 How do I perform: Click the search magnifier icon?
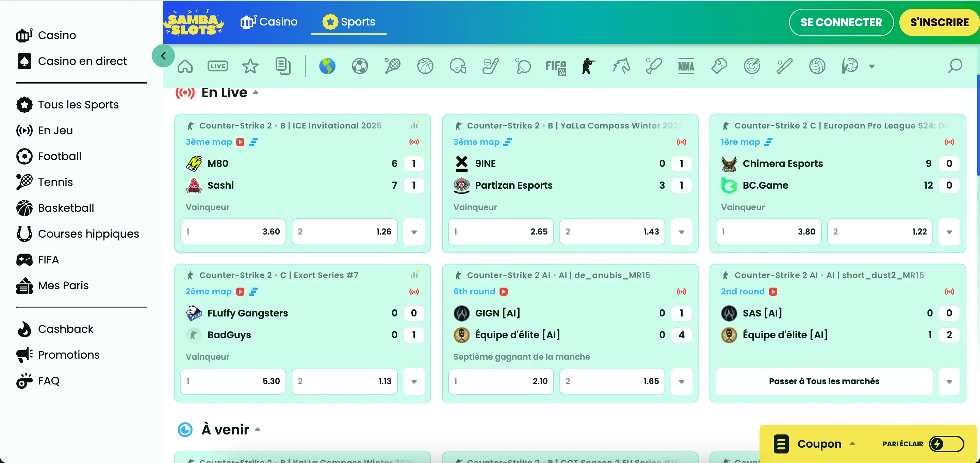(x=954, y=66)
